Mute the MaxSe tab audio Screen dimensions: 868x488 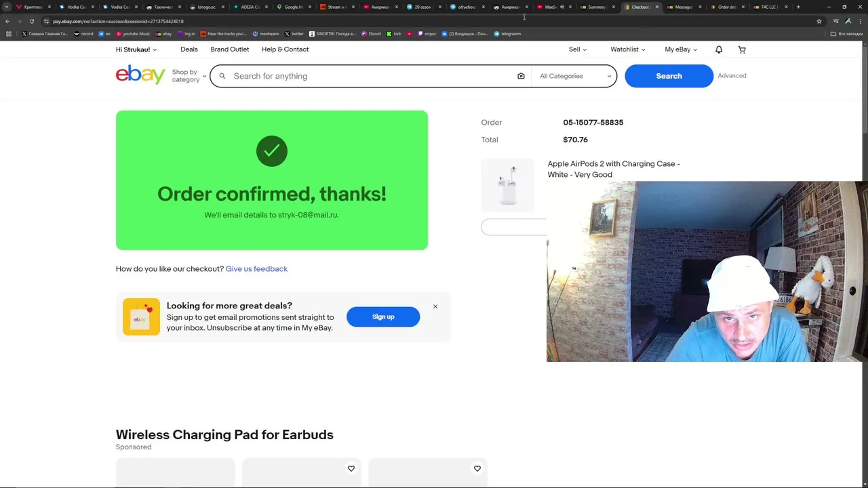[x=562, y=7]
